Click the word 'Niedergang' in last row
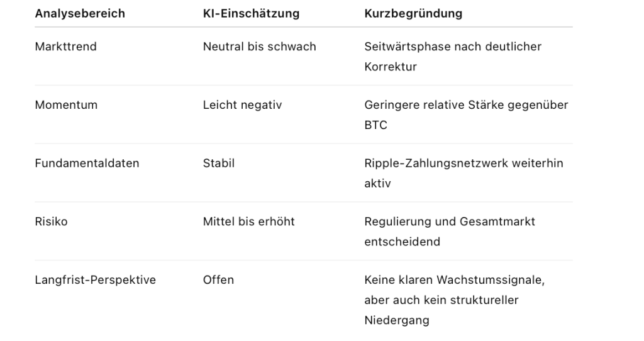 point(396,320)
